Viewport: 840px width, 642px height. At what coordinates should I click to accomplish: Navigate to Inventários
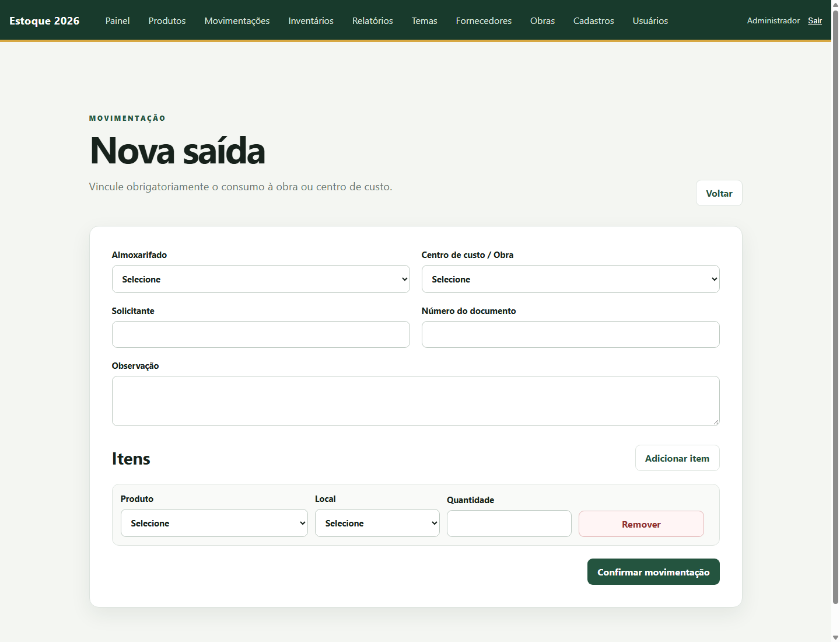pos(311,20)
